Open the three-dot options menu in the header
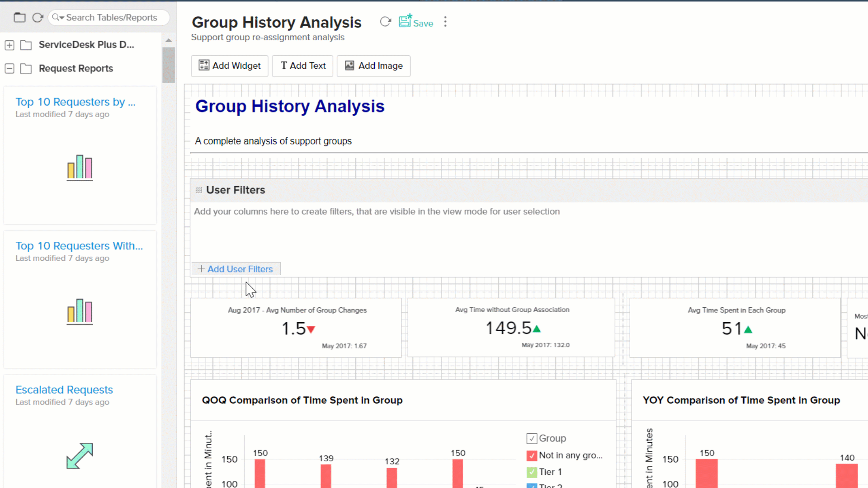Image resolution: width=868 pixels, height=488 pixels. [445, 21]
